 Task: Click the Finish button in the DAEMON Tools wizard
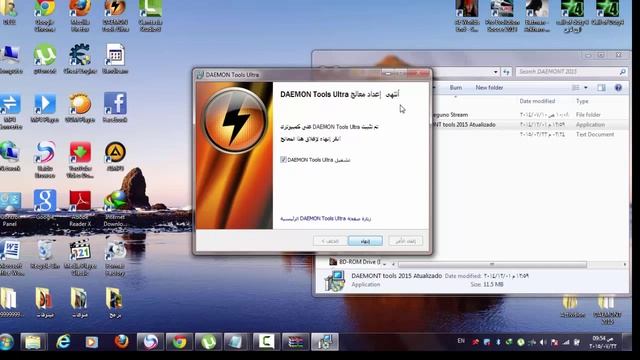[x=365, y=241]
